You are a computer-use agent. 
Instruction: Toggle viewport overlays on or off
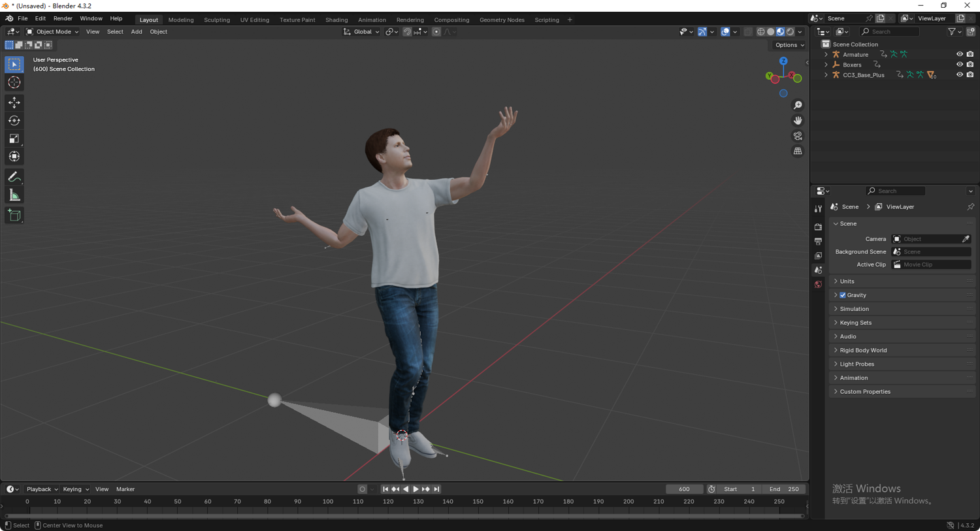725,31
